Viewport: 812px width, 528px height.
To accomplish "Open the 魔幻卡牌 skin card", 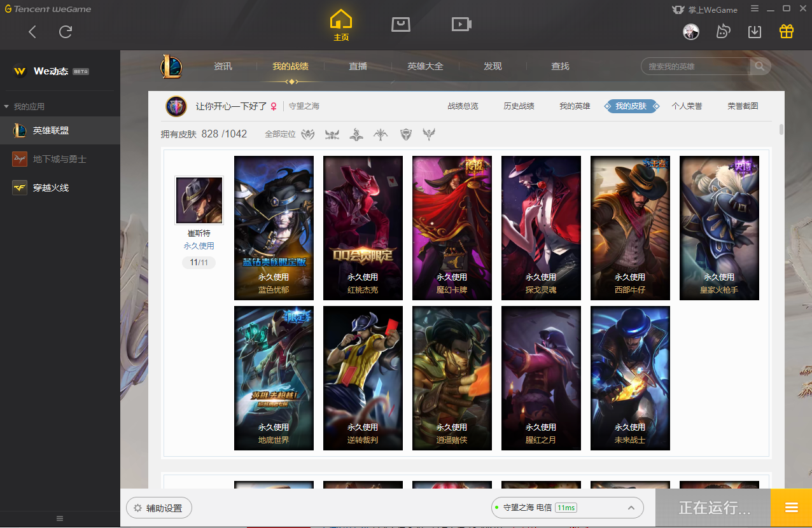I will pyautogui.click(x=452, y=228).
